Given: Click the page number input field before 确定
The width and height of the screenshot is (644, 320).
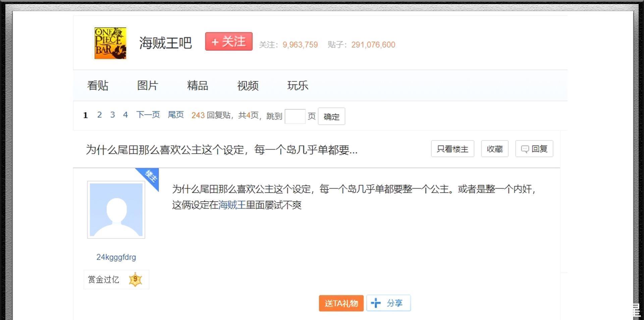Looking at the screenshot, I should click(295, 116).
